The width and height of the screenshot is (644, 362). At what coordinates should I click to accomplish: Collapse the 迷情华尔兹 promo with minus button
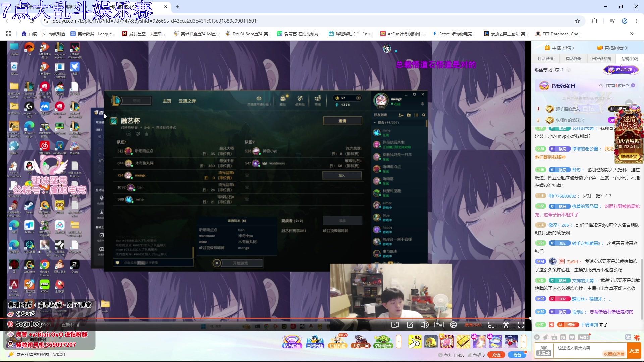coord(629,103)
